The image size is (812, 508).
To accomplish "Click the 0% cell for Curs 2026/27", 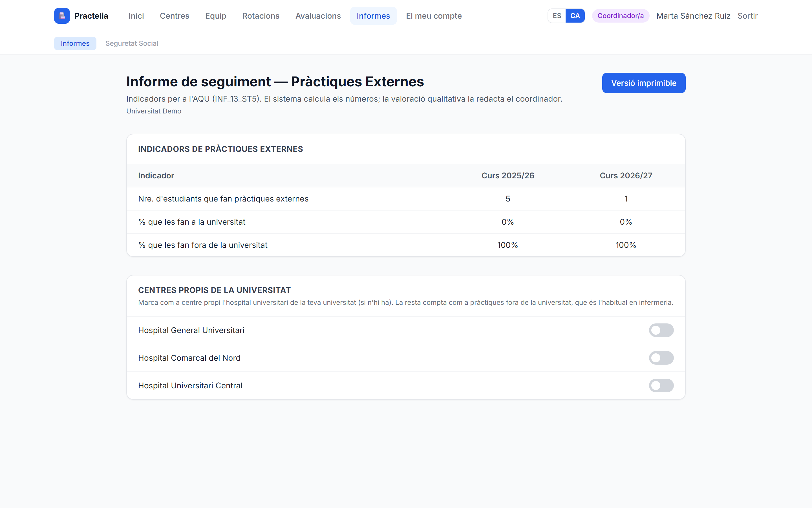I will pyautogui.click(x=626, y=222).
